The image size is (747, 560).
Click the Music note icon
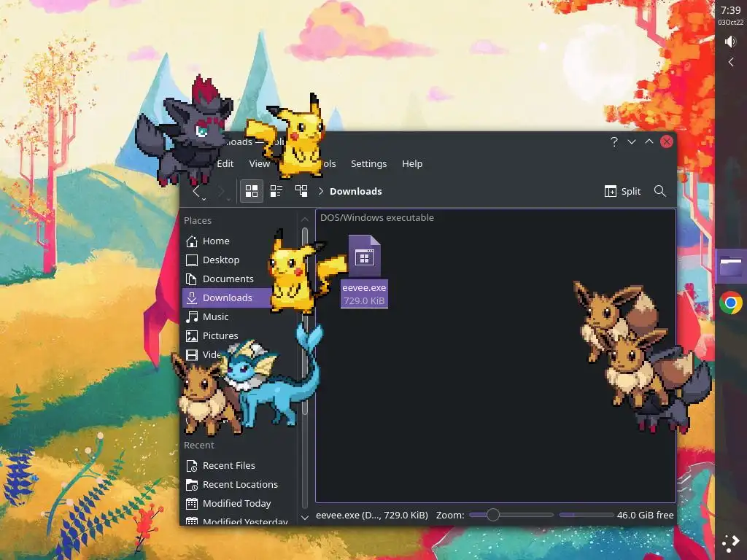(x=192, y=316)
